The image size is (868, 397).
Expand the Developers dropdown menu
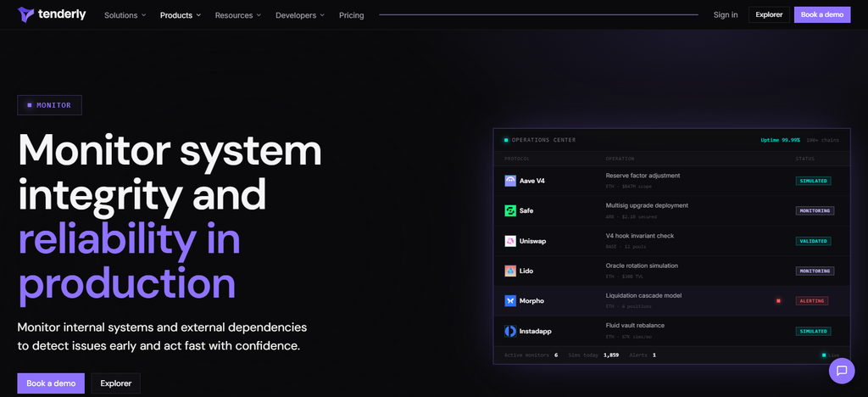(300, 15)
